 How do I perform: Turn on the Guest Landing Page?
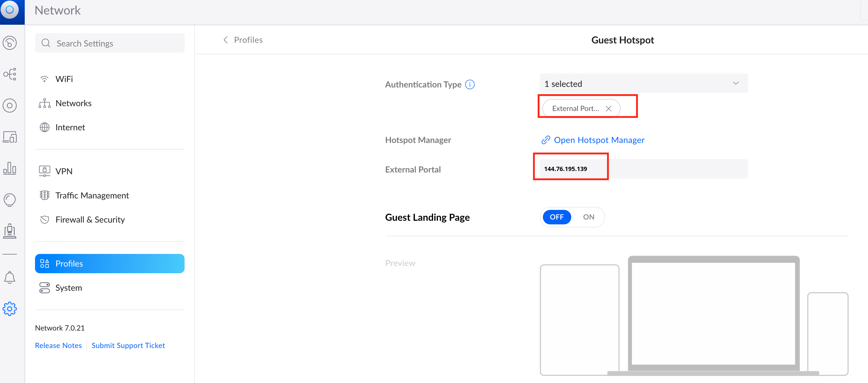[x=588, y=217]
